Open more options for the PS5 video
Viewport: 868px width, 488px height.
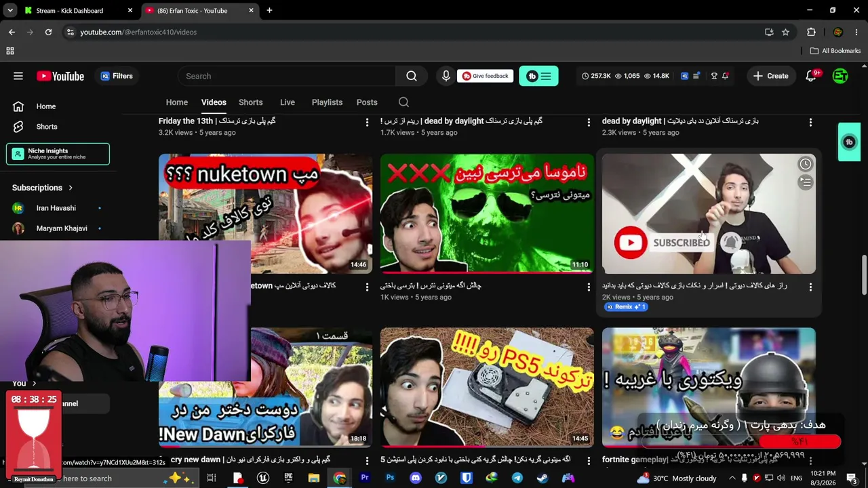pyautogui.click(x=589, y=461)
